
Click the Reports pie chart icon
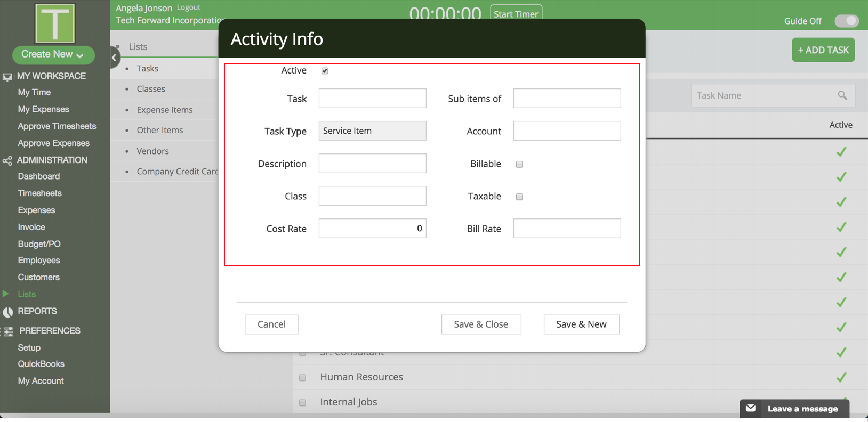click(7, 312)
